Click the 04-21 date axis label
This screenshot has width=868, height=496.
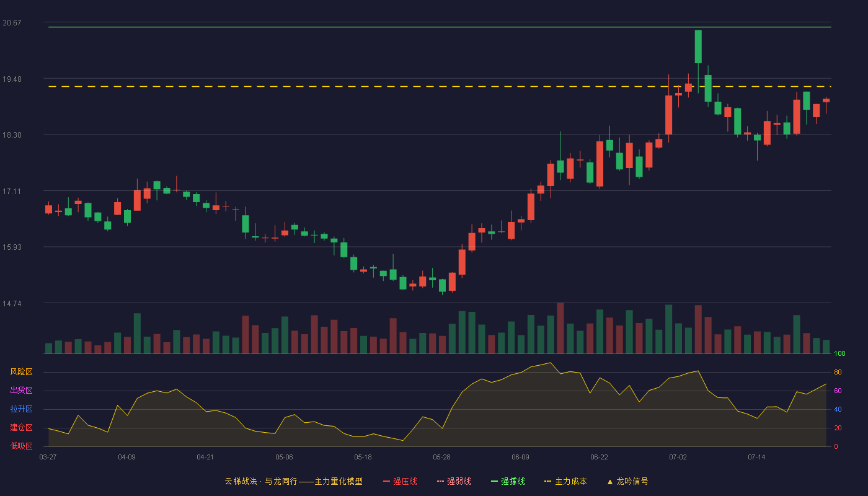[x=205, y=457]
